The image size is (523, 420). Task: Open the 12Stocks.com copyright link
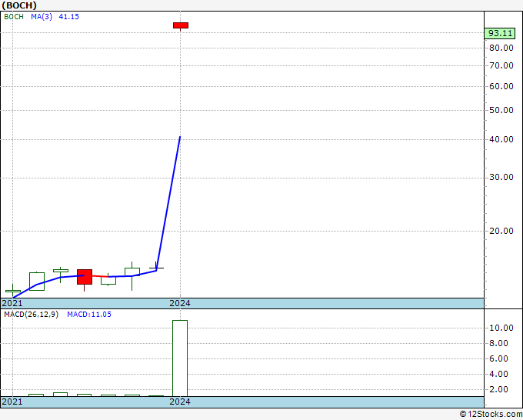click(x=491, y=415)
